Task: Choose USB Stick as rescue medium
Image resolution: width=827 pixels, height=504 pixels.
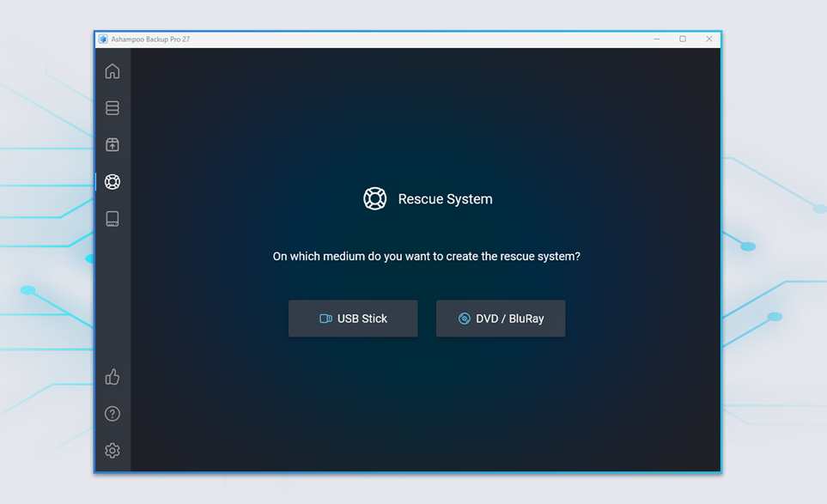Action: click(x=353, y=319)
